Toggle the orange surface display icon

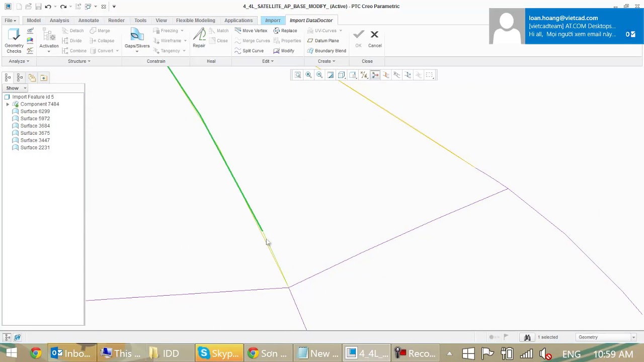point(386,75)
